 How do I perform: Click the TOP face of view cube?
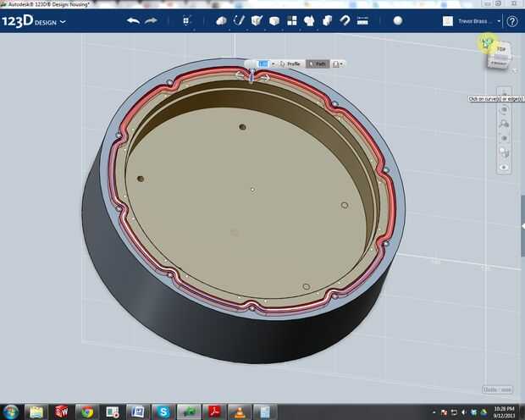tap(501, 50)
